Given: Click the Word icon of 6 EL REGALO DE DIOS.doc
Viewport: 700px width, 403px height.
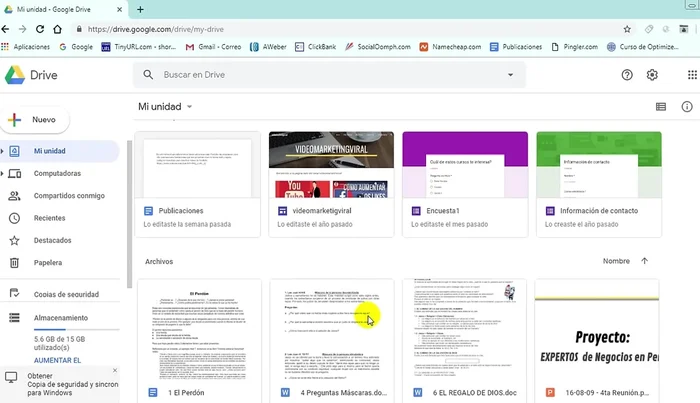Looking at the screenshot, I should pos(418,393).
